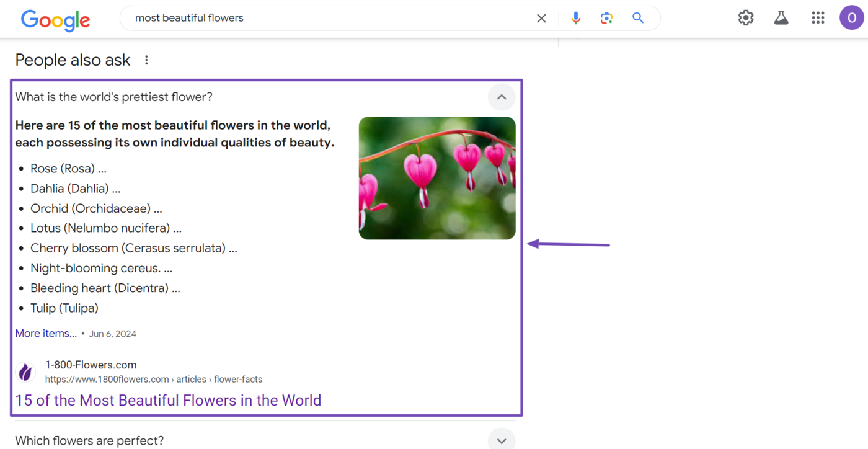Select the Cherry blossom (Cerasus serrulata) item
Viewport: 868px width, 449px height.
tap(134, 248)
